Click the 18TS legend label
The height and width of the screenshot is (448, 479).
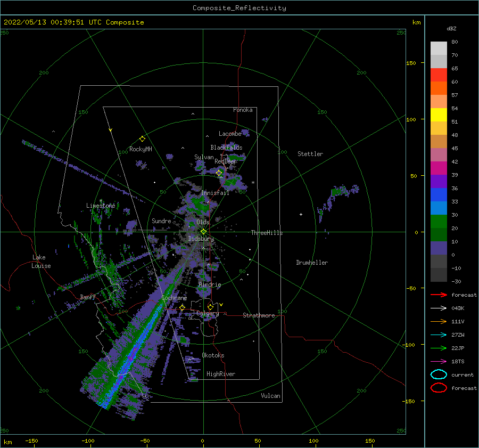tap(458, 362)
